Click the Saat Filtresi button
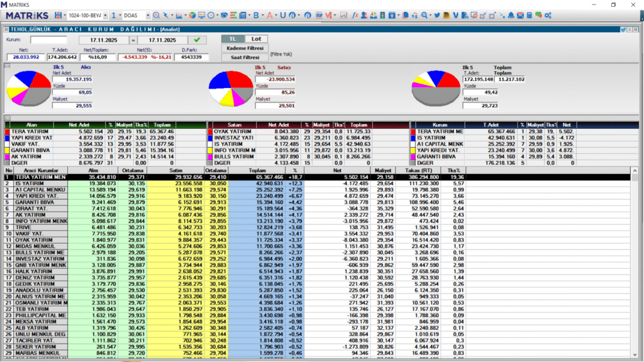The width and height of the screenshot is (644, 362). (245, 57)
